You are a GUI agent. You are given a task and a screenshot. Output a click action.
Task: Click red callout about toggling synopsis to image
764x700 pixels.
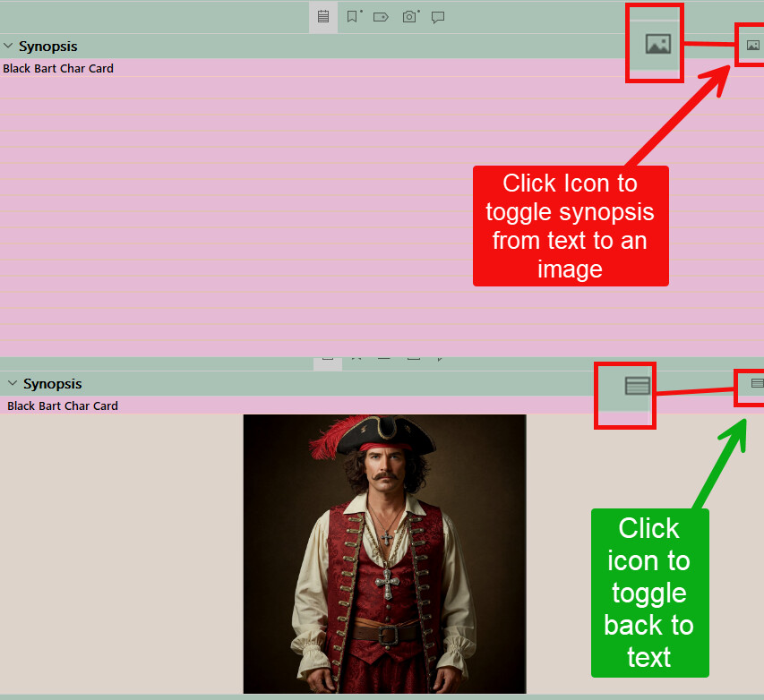pos(571,226)
